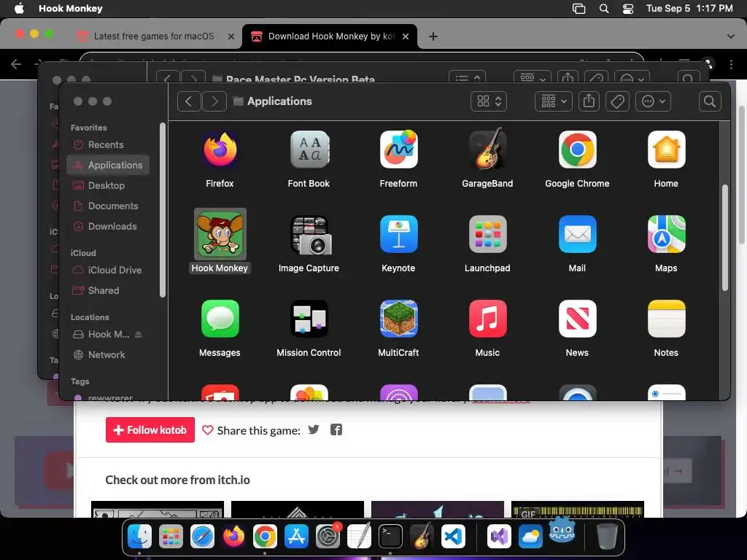Click the Finder search magnifier icon
This screenshot has height=560, width=747.
click(x=710, y=101)
